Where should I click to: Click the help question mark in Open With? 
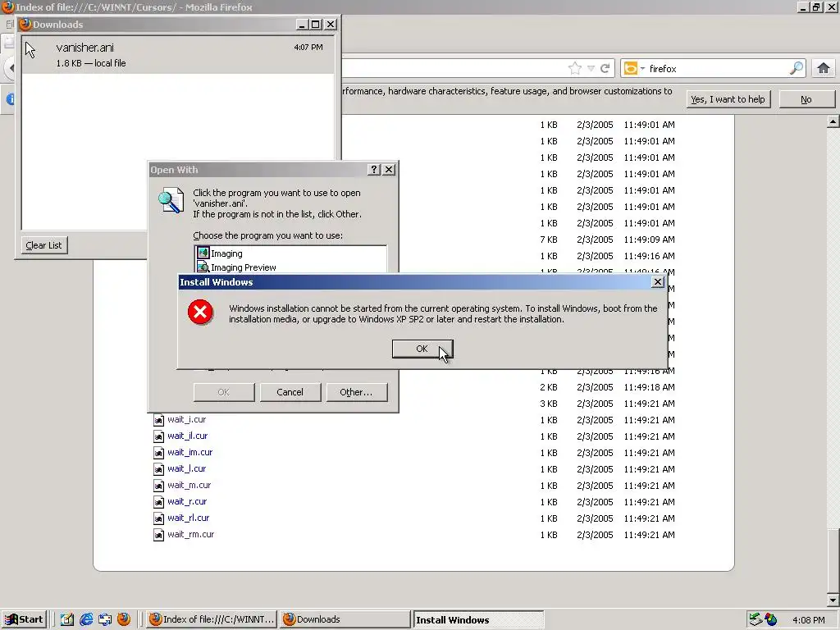click(374, 169)
